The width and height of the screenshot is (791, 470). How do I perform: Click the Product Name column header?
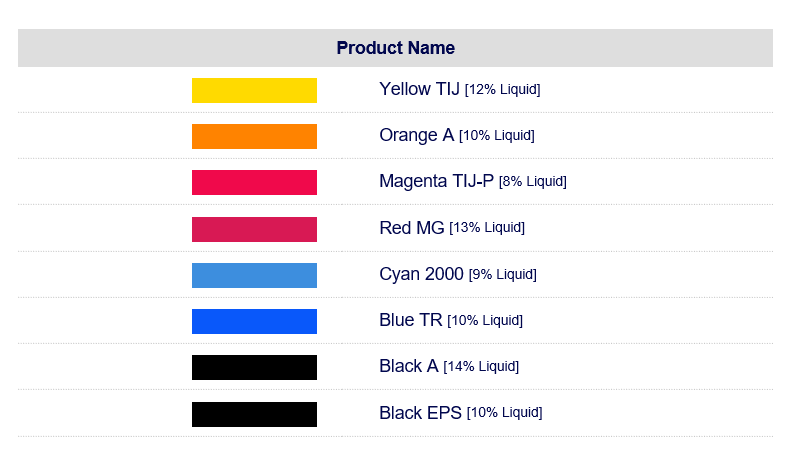396,48
